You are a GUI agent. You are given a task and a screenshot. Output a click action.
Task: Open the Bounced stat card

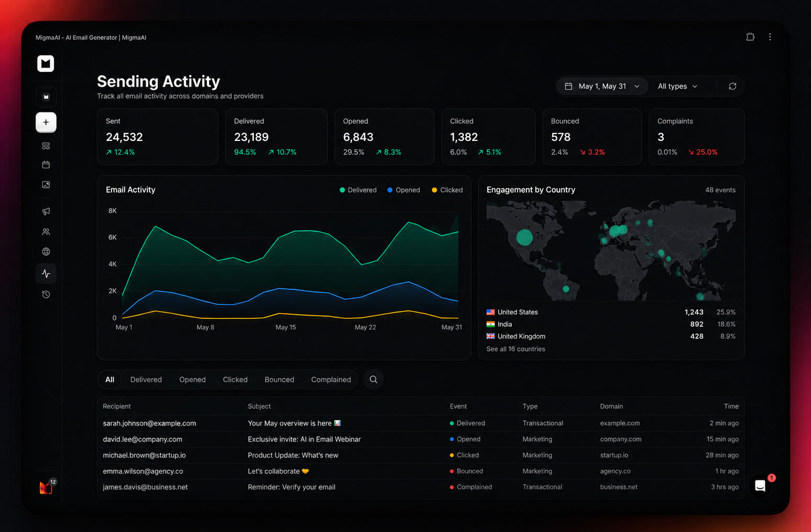pyautogui.click(x=592, y=137)
